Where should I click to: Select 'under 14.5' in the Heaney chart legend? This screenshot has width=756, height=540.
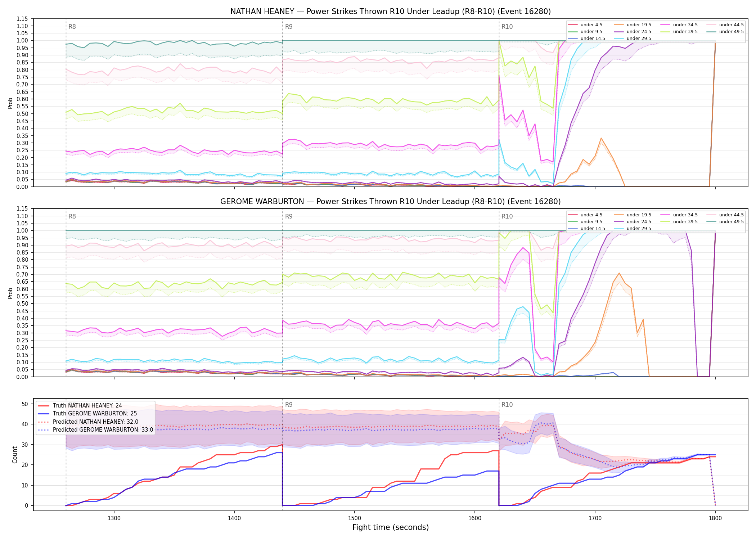pyautogui.click(x=593, y=39)
